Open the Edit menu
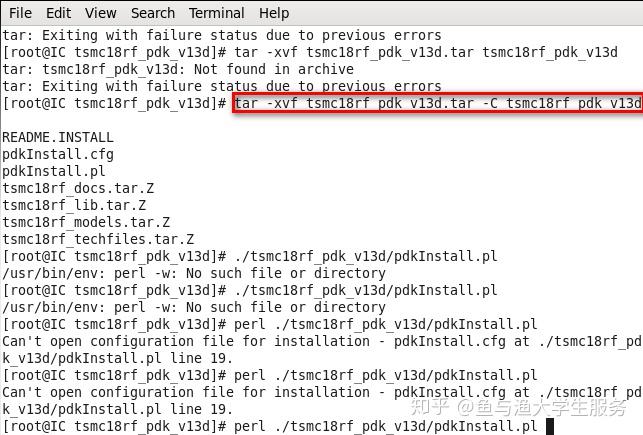643x435 pixels. click(58, 13)
